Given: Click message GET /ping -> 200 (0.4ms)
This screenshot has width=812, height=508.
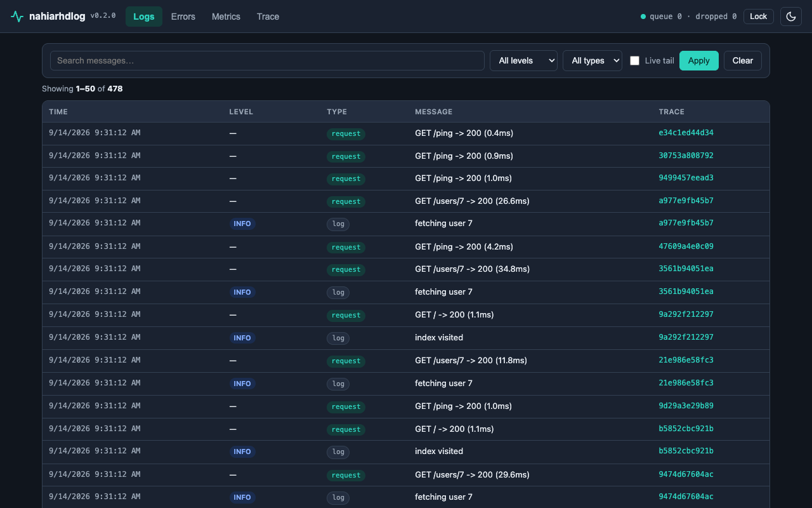Looking at the screenshot, I should coord(464,133).
